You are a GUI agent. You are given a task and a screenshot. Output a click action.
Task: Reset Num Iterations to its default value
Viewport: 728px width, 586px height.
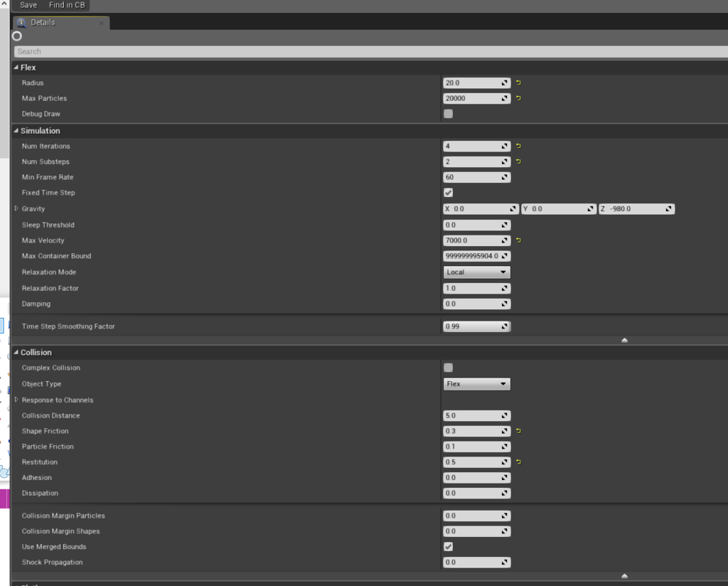coord(518,146)
